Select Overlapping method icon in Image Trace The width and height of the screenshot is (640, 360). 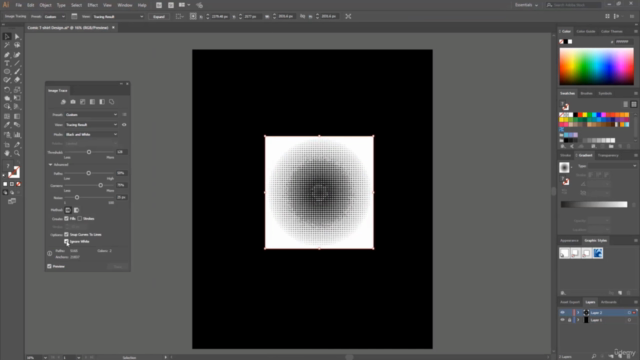(x=76, y=210)
